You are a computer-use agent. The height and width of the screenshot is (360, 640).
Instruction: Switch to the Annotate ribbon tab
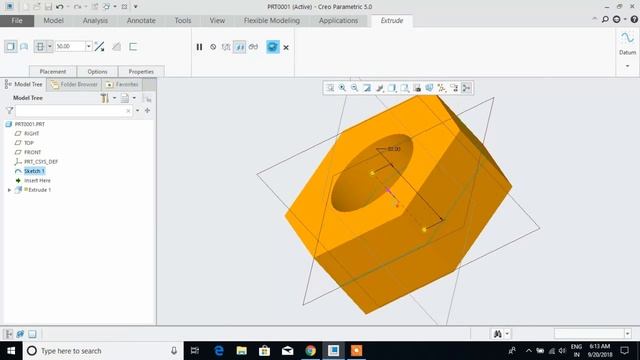pos(141,20)
